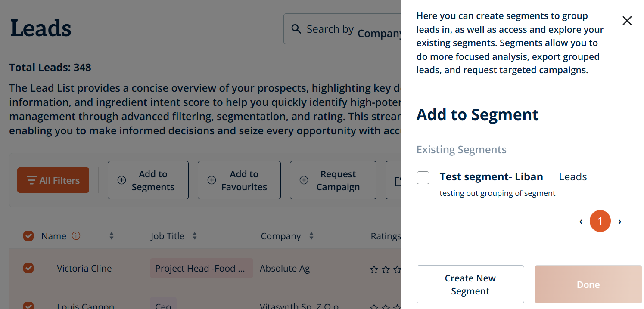This screenshot has width=644, height=309.
Task: Click Create New Segment button
Action: pos(470,284)
